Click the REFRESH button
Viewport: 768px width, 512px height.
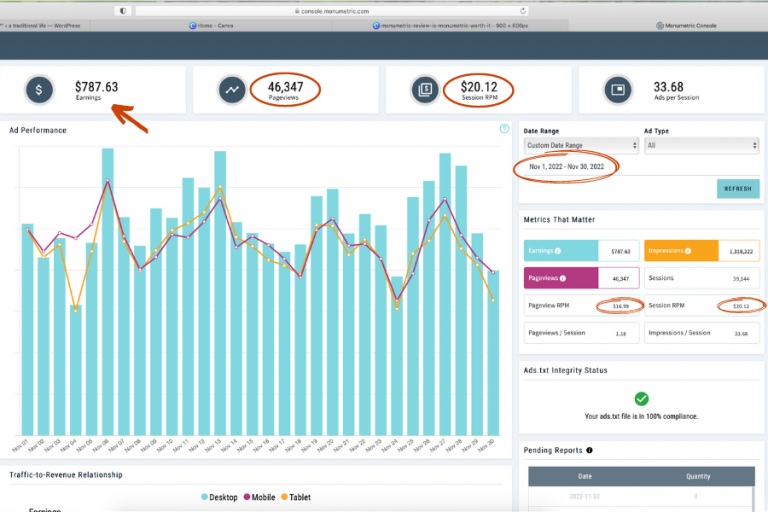(x=738, y=189)
